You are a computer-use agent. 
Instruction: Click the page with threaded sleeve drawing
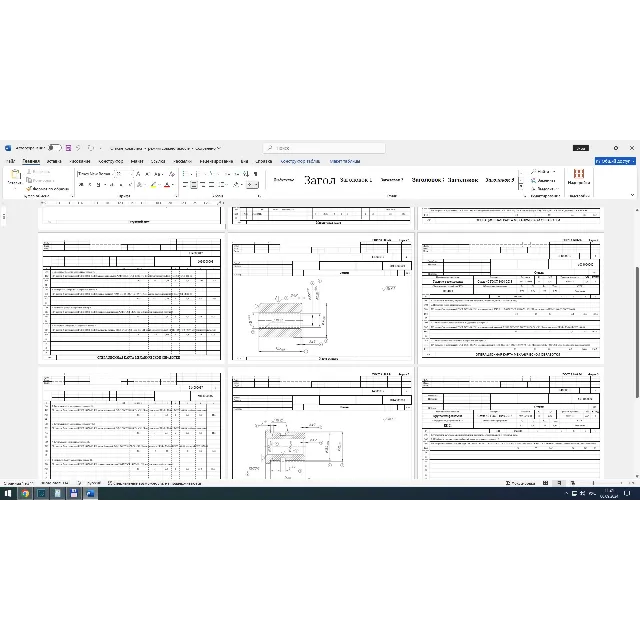[x=321, y=298]
